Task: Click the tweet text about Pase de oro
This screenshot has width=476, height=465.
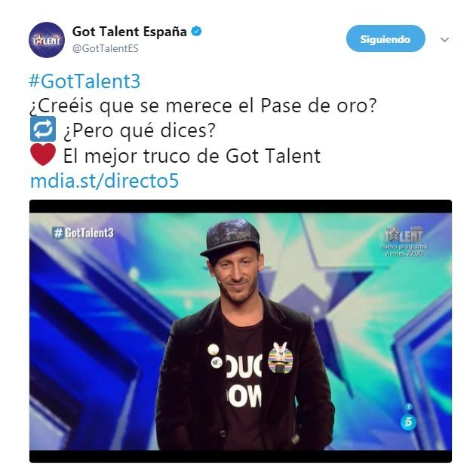Action: coord(203,106)
